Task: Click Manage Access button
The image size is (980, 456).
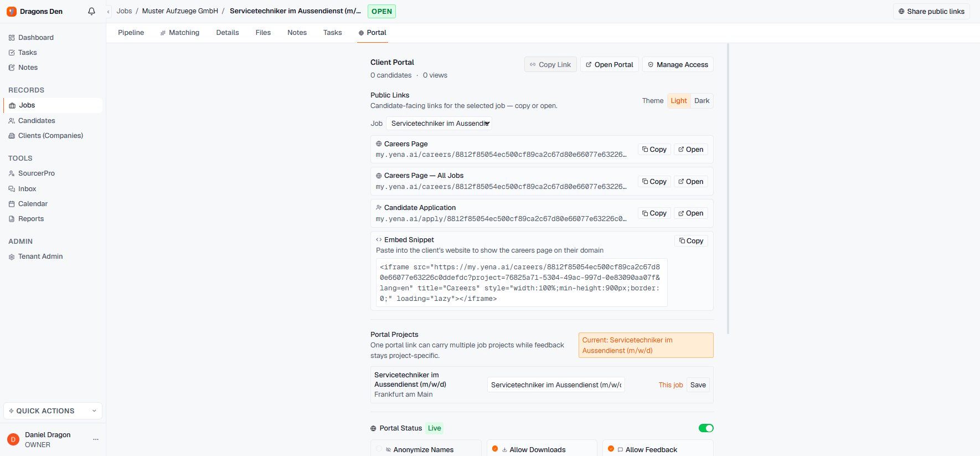Action: (678, 65)
